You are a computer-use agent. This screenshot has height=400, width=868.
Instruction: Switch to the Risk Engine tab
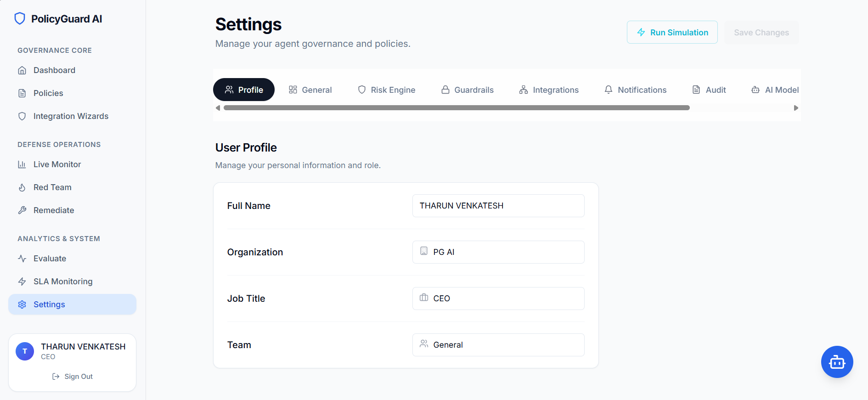[x=387, y=90]
